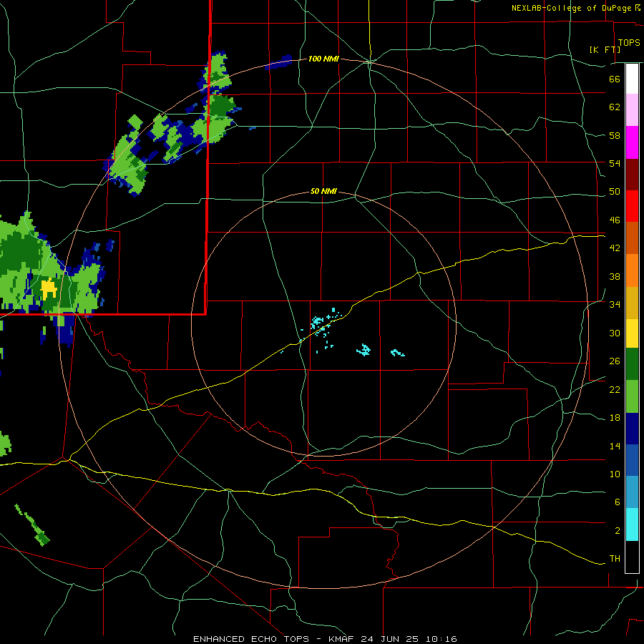
Task: Pick the navy blue legend swatch
Action: click(632, 429)
